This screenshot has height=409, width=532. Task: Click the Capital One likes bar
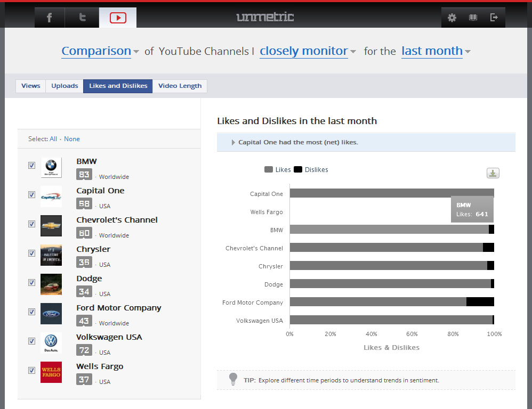(x=392, y=193)
